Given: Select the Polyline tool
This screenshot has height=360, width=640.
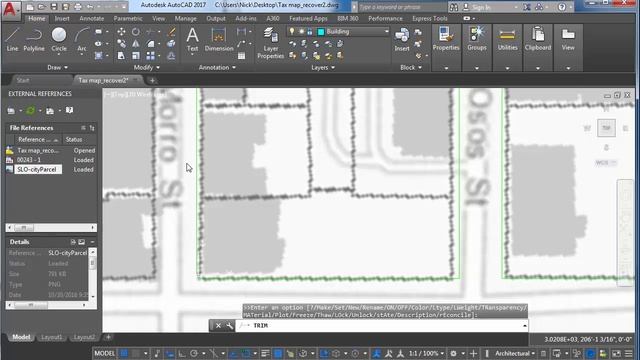Looking at the screenshot, I should [34, 39].
